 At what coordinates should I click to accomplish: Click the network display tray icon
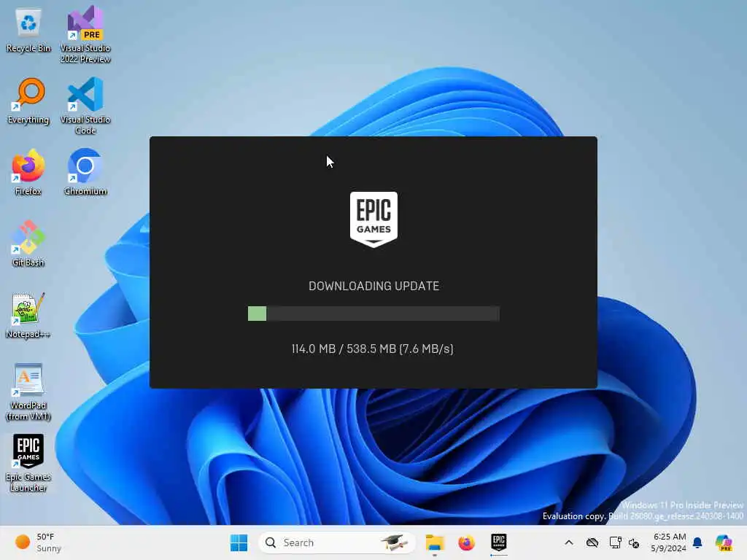(615, 542)
